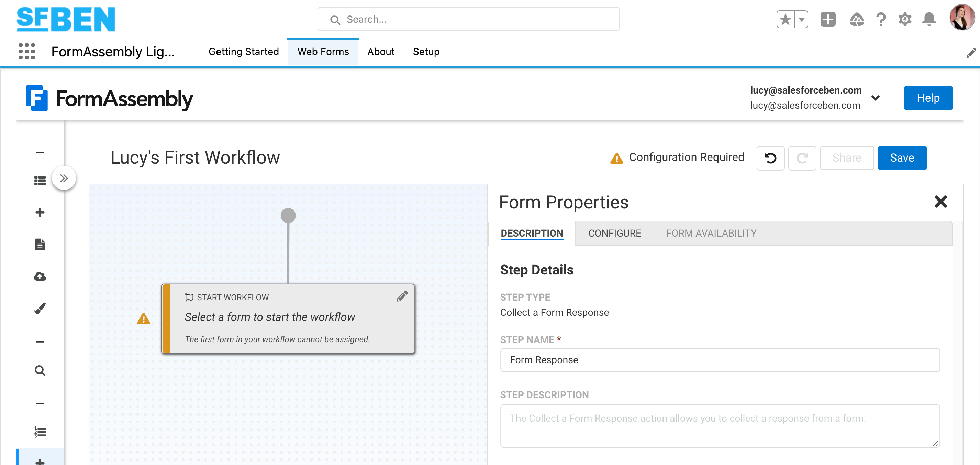Close the Form Properties panel
The width and height of the screenshot is (980, 465).
(940, 202)
